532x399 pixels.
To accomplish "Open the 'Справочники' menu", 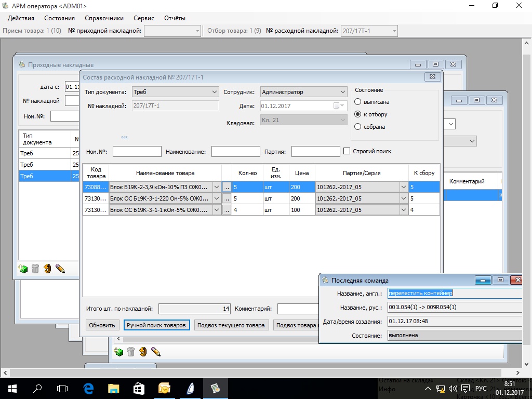I will coord(104,18).
